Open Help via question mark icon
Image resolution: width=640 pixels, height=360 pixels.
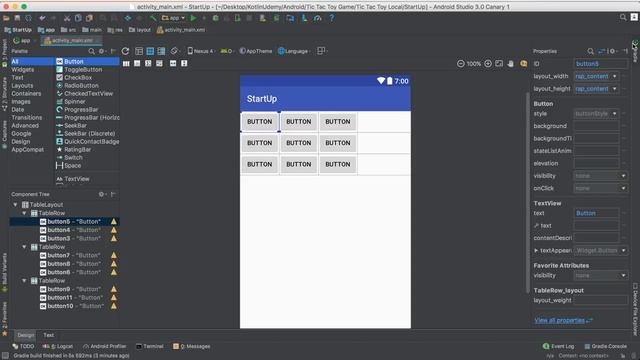point(331,18)
